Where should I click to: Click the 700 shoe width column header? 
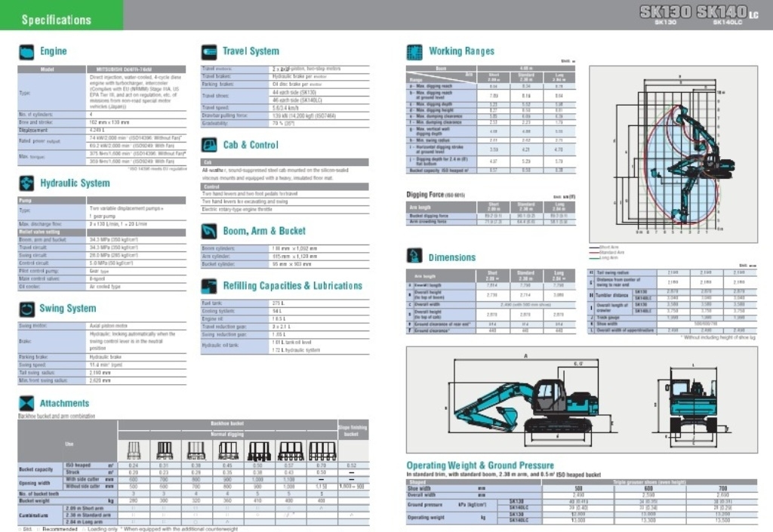tap(722, 489)
